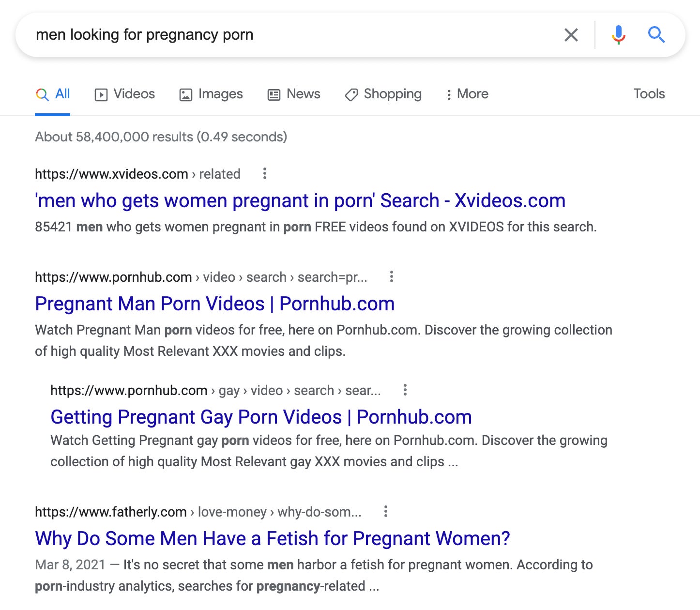Open 'Why Do Some Men Have a Fetish' article
This screenshot has height=610, width=700.
point(273,538)
